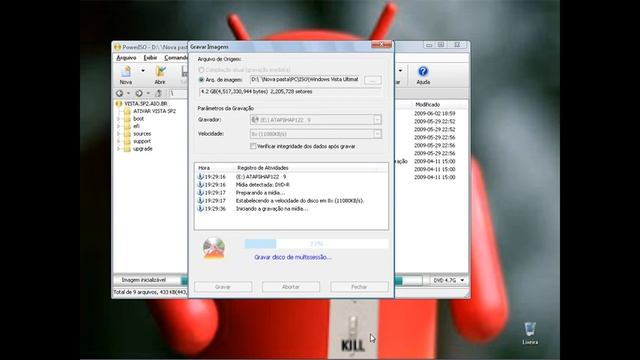The image size is (640, 360).
Task: Expand the sources folder tree node
Action: pyautogui.click(x=119, y=134)
